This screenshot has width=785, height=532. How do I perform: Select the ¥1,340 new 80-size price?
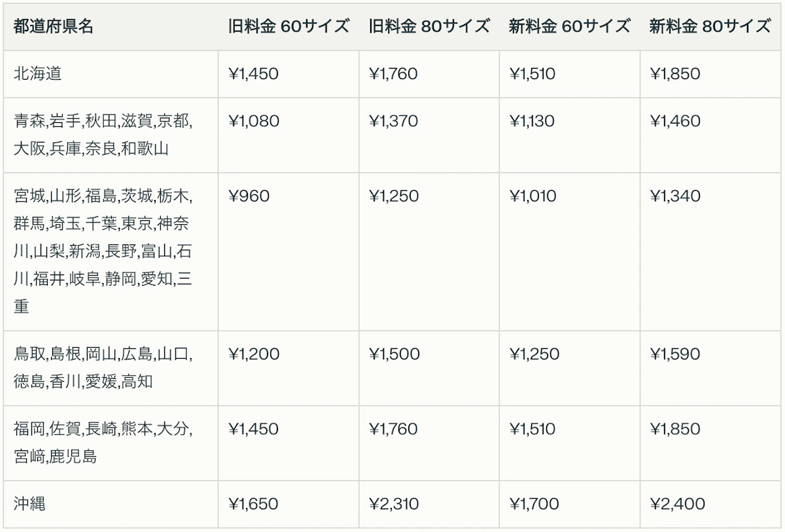675,196
